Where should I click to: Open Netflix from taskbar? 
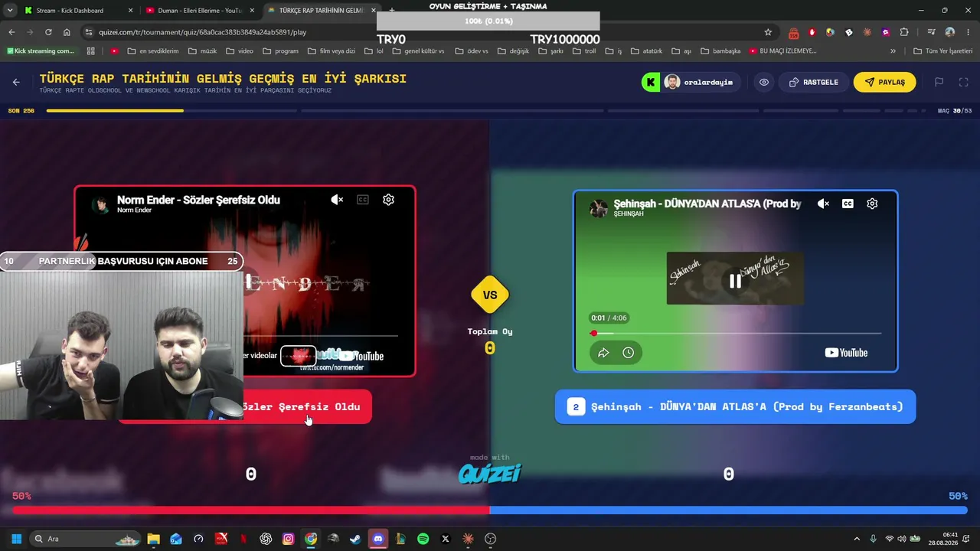pos(243,539)
